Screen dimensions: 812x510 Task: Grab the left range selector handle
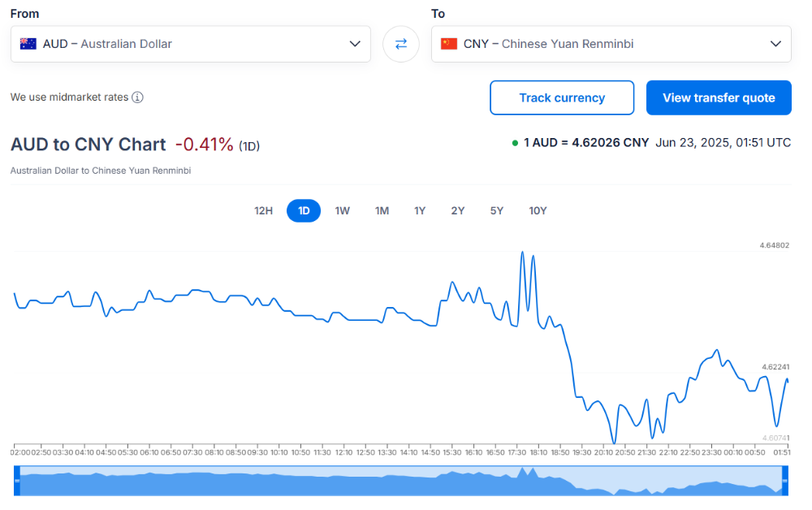coord(16,481)
